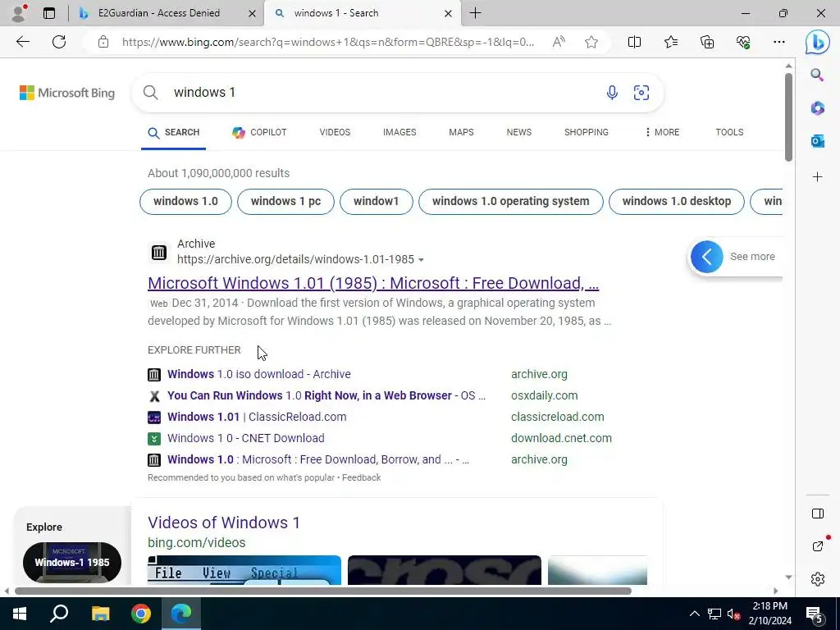Search using an image camera icon
The height and width of the screenshot is (630, 840).
click(641, 93)
